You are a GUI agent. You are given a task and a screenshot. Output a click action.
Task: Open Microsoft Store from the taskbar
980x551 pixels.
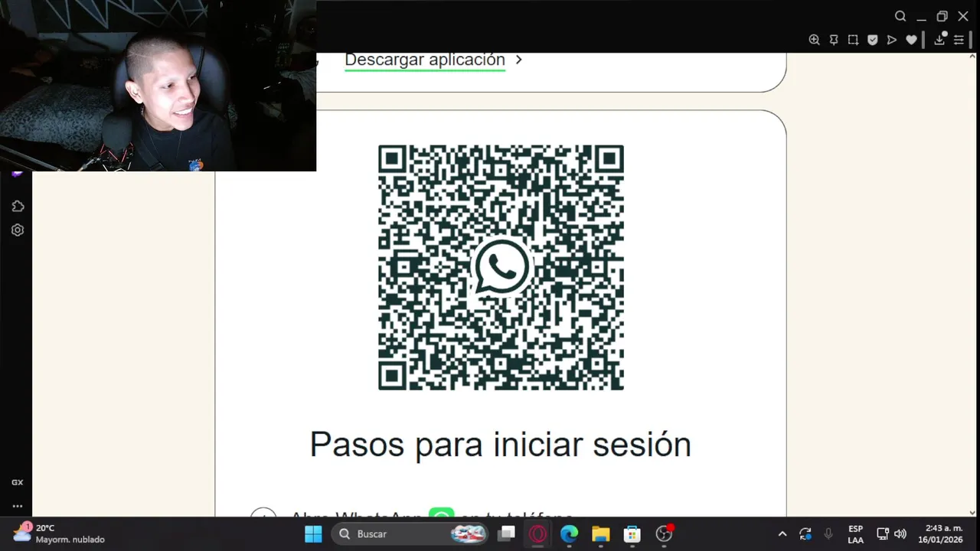(632, 534)
